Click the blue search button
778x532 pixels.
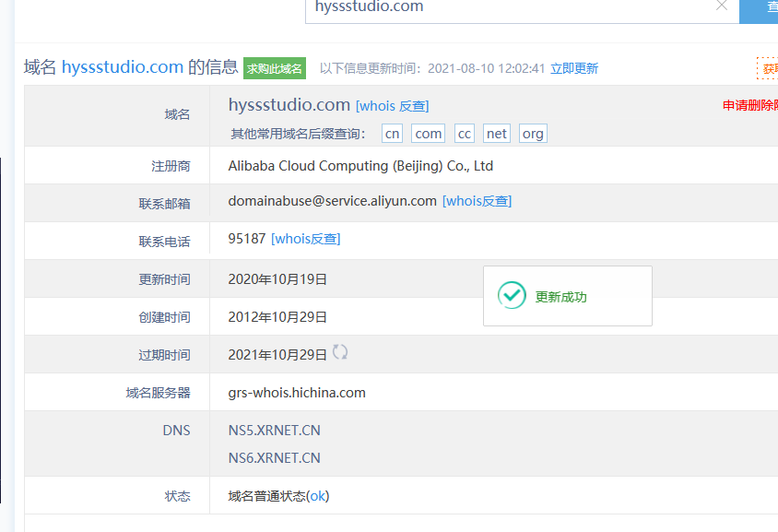[759, 10]
